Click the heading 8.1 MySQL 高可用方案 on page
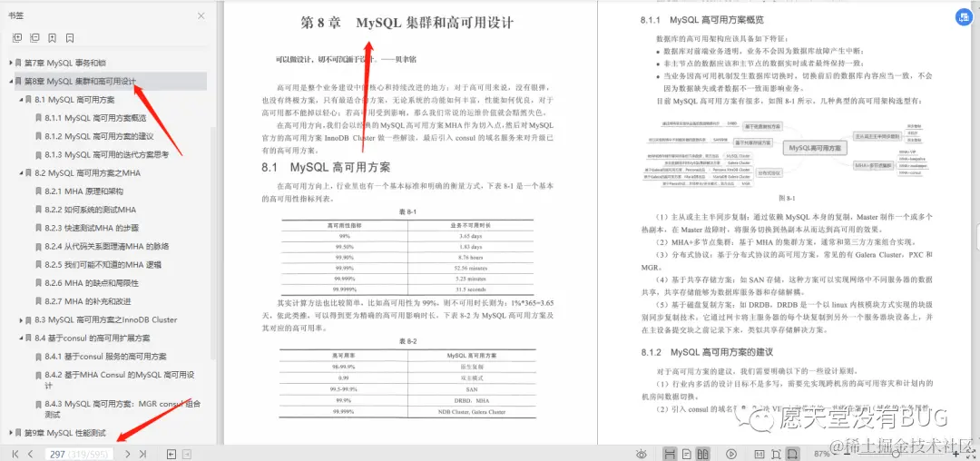This screenshot has height=461, width=980. (326, 167)
